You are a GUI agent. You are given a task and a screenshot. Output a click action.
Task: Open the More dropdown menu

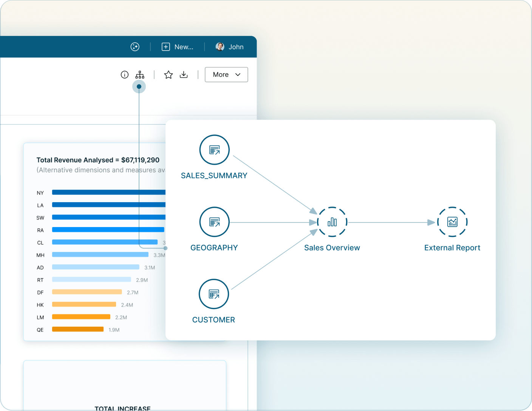226,74
